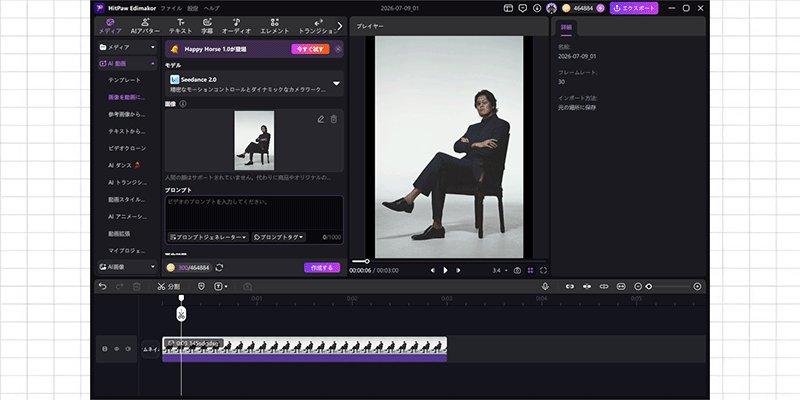This screenshot has height=400, width=800.
Task: Zoom out the timeline with minus icon
Action: (x=638, y=287)
